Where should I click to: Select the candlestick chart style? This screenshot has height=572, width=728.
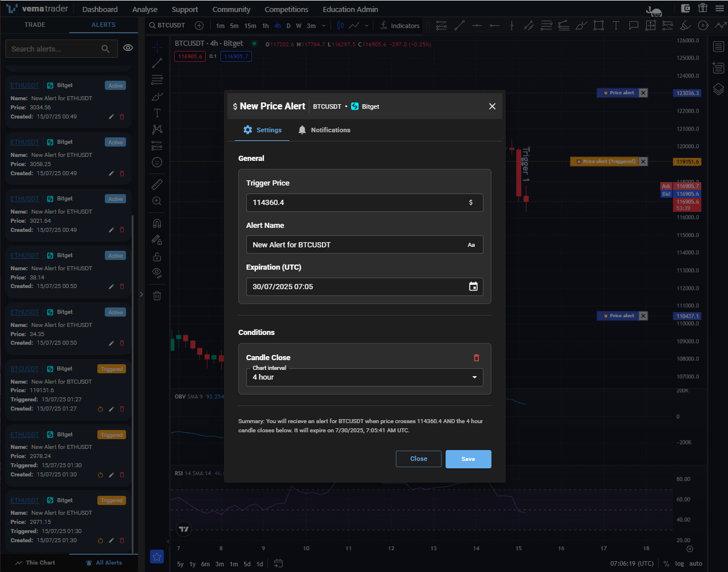[341, 25]
